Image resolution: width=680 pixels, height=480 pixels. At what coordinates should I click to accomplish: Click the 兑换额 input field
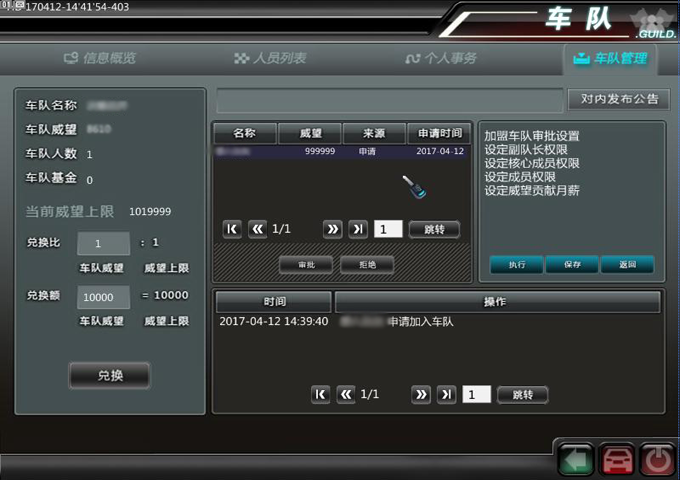[x=103, y=296]
